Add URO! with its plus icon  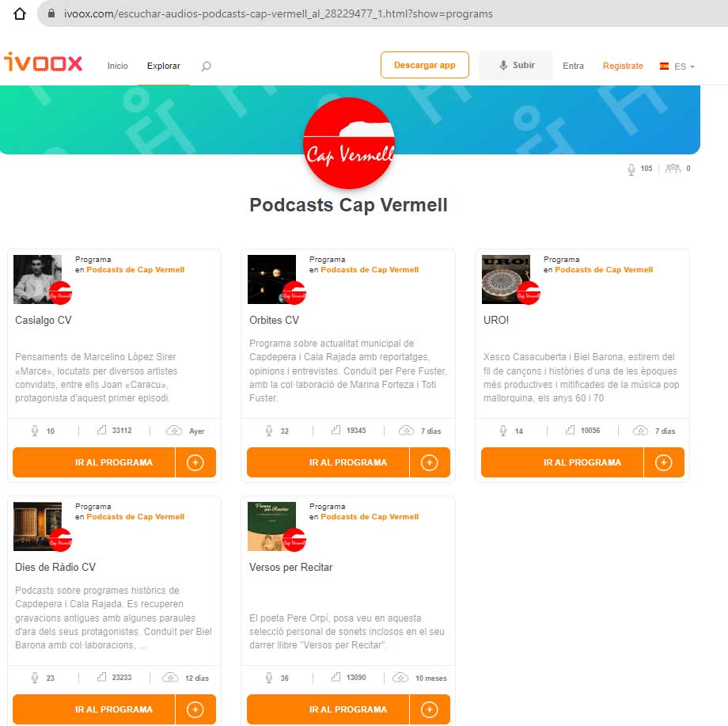tap(664, 462)
